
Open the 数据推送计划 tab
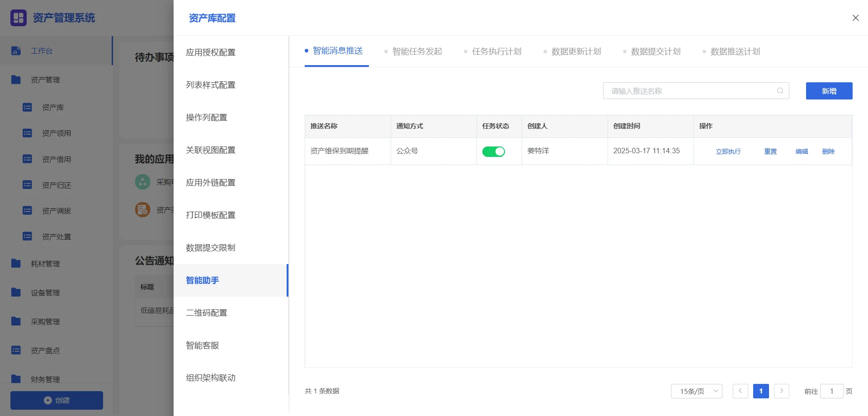click(x=731, y=52)
